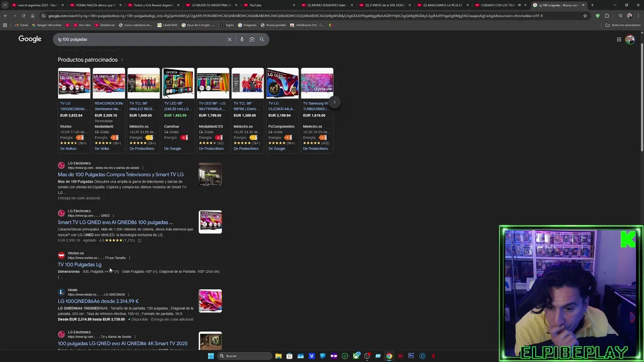Reload the current browser page

(23, 16)
